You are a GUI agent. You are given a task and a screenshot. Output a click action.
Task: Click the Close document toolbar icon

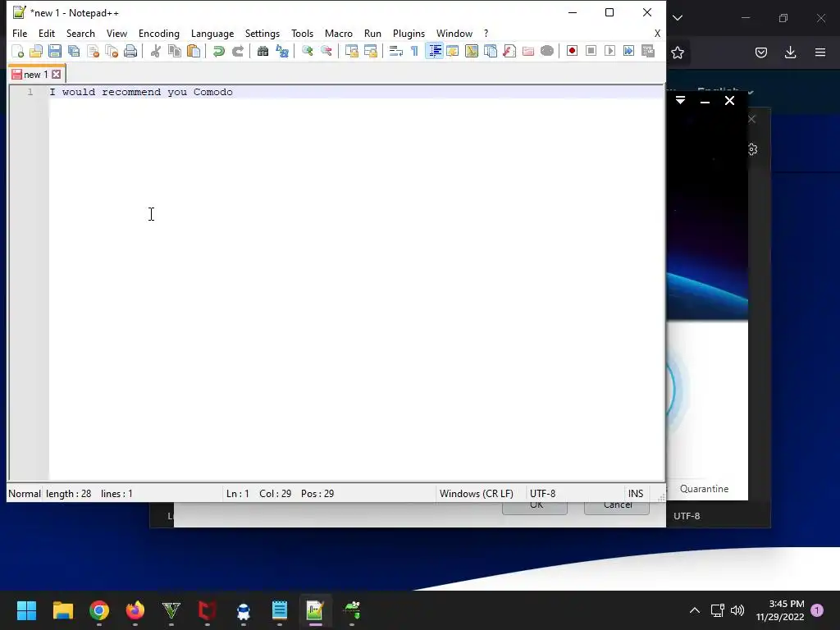[x=93, y=51]
